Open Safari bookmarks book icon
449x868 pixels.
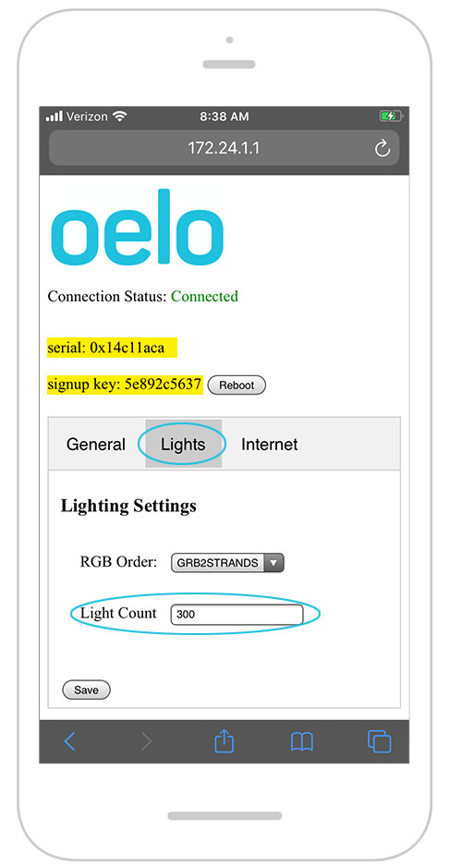click(302, 741)
